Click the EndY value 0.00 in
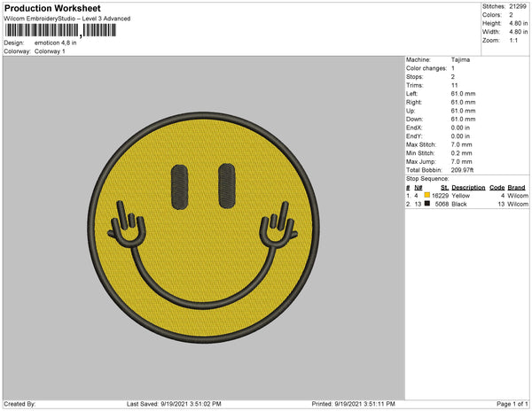Viewport: 532px width, 411px height. pos(460,136)
